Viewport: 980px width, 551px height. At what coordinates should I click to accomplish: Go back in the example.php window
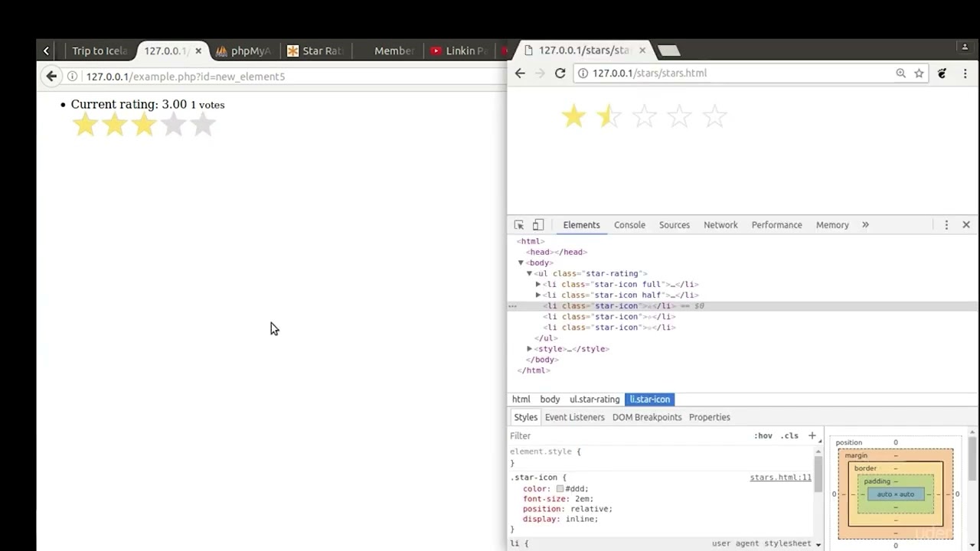[51, 77]
